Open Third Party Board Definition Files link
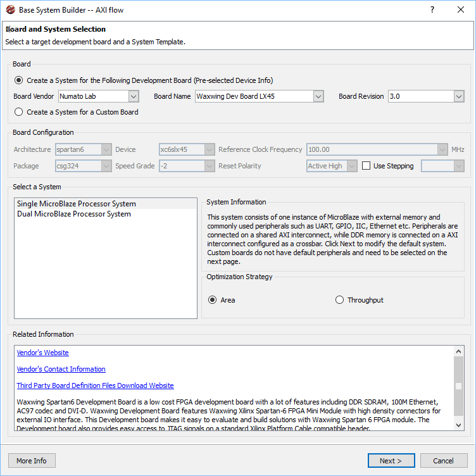This screenshot has height=476, width=476. 96,385
